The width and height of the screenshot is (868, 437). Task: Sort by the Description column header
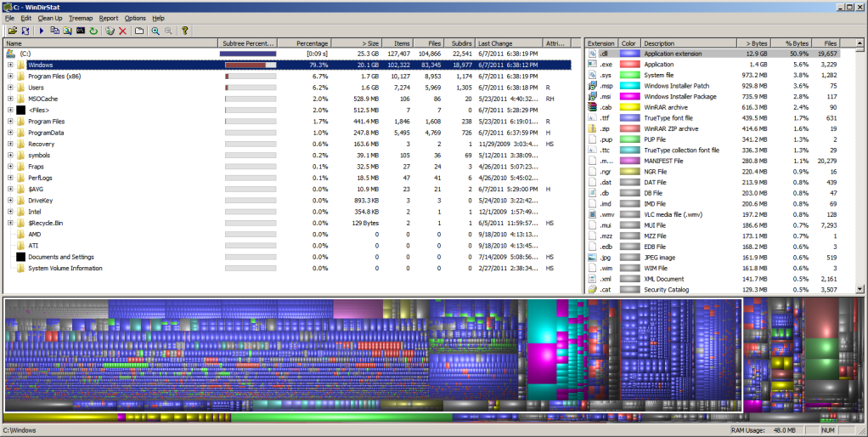689,43
